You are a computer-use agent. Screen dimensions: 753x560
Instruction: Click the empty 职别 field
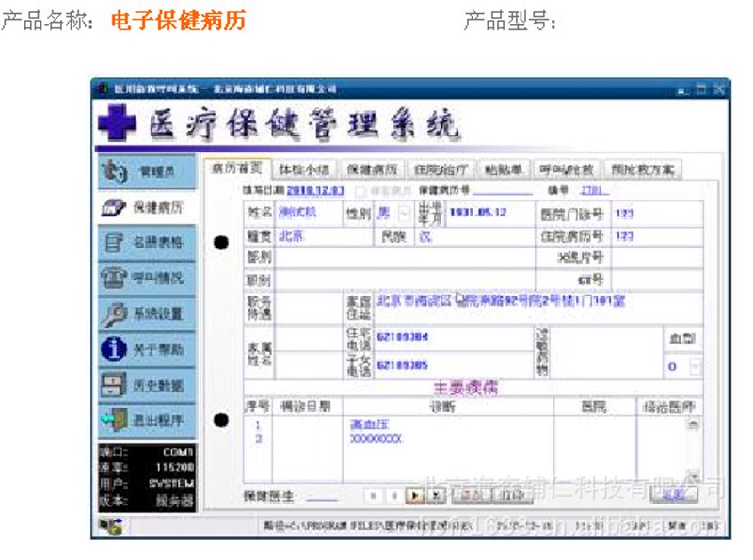(405, 280)
